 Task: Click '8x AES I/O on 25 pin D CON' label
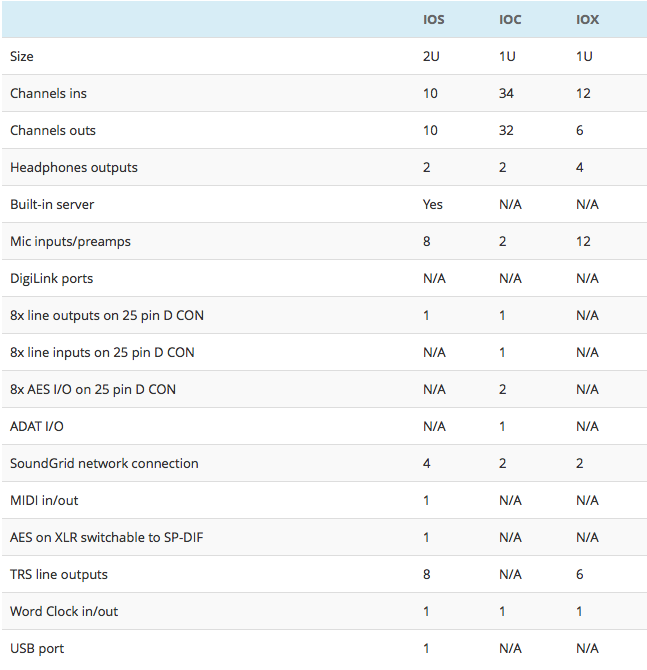point(93,390)
